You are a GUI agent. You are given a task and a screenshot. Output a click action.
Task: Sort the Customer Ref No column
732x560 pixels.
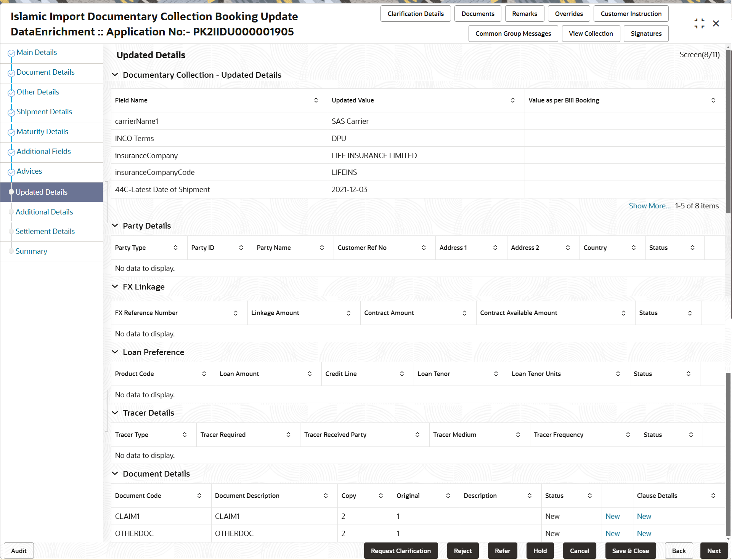pyautogui.click(x=424, y=248)
